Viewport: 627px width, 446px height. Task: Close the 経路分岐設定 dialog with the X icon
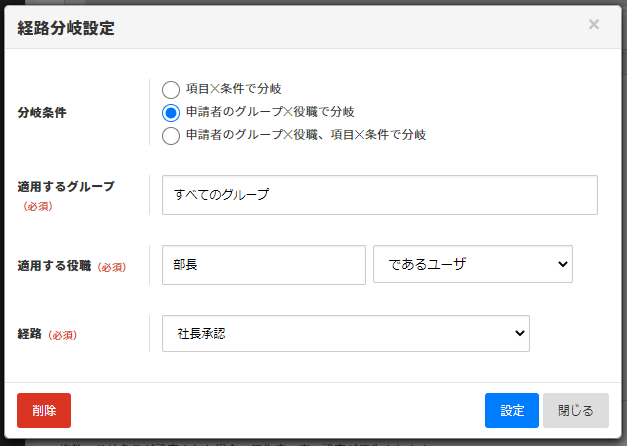coord(594,25)
